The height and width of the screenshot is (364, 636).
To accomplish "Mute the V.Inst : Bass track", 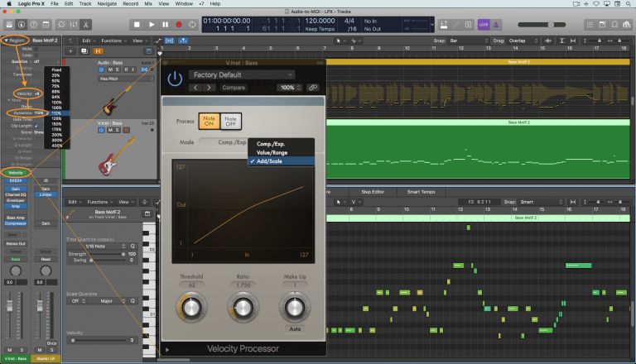I will pyautogui.click(x=110, y=130).
